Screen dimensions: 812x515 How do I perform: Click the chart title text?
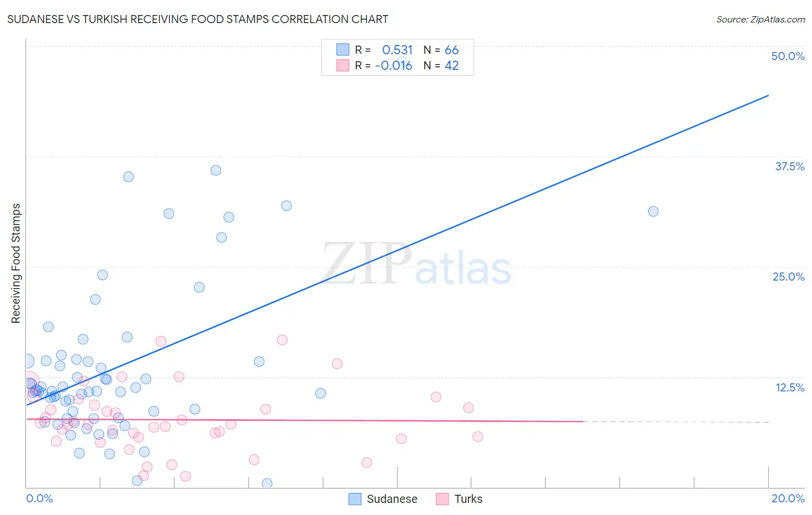[198, 19]
